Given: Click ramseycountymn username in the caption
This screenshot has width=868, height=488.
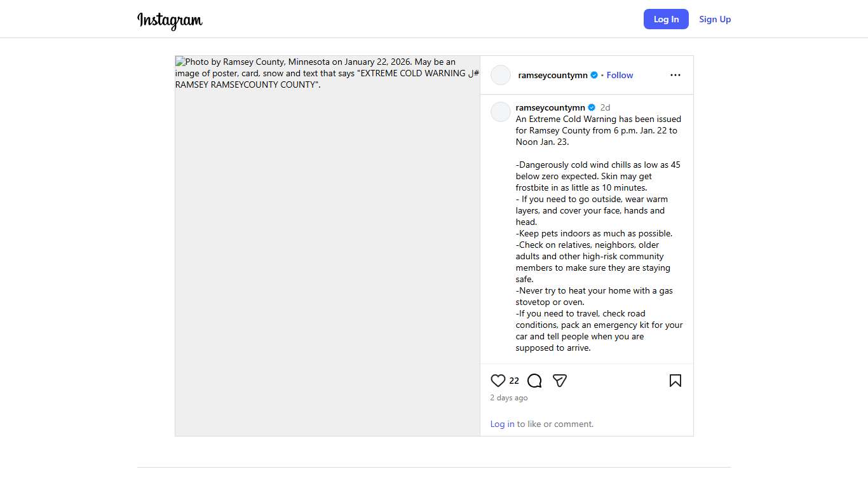Looking at the screenshot, I should point(550,107).
